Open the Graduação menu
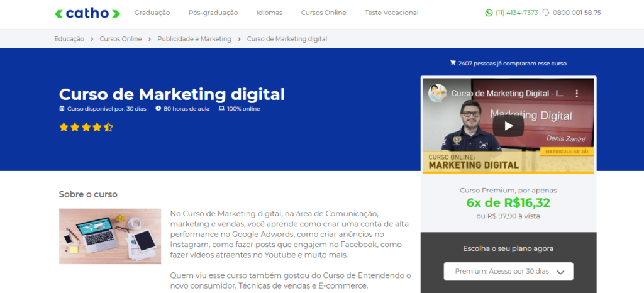The height and width of the screenshot is (293, 644). click(152, 13)
